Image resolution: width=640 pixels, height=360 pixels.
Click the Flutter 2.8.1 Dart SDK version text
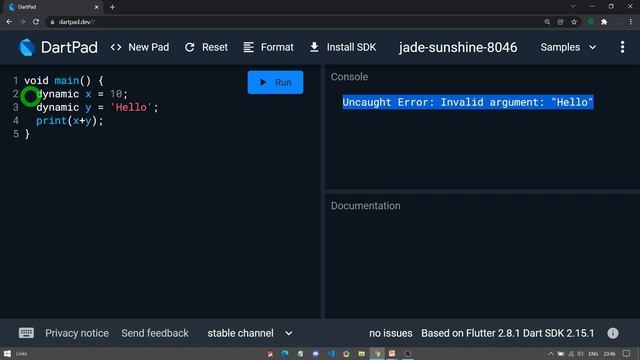(x=508, y=333)
